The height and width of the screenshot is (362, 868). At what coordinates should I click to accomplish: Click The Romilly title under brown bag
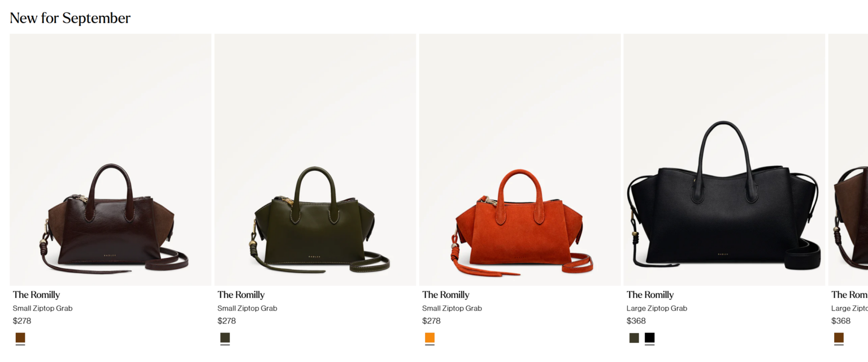(x=36, y=295)
